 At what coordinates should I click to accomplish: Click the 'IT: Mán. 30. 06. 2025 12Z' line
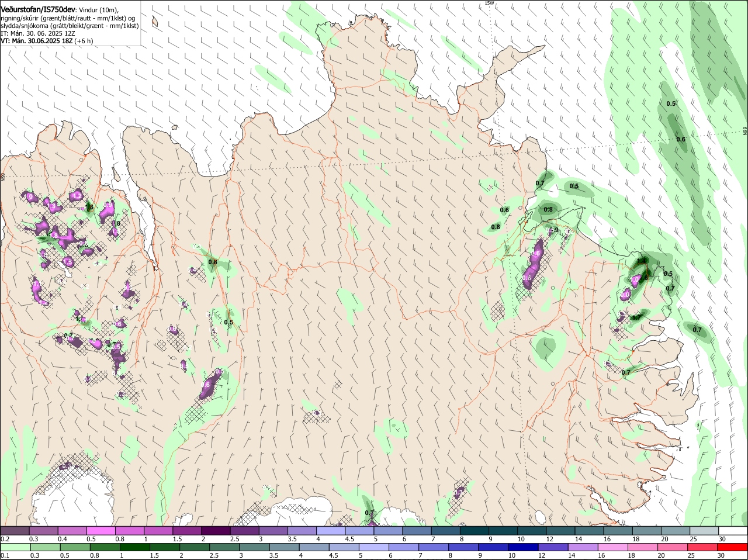click(38, 33)
